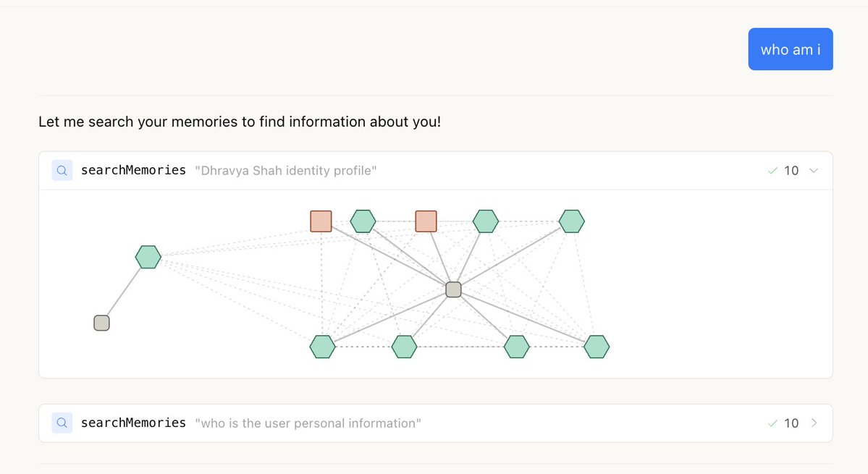
Task: Open the searchMemories "Dhravya Shah identity profile" header
Action: pyautogui.click(x=436, y=170)
